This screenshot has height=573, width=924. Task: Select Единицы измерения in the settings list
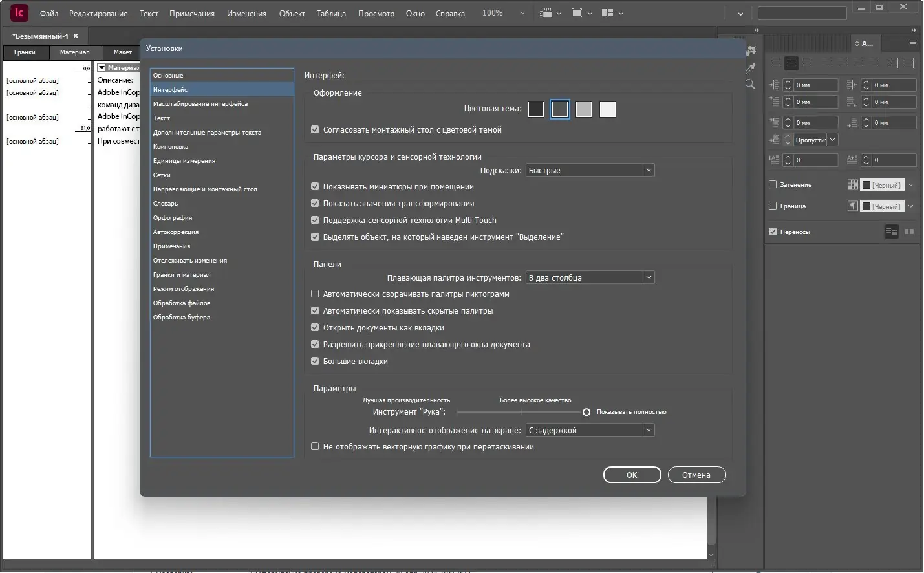(x=222, y=161)
